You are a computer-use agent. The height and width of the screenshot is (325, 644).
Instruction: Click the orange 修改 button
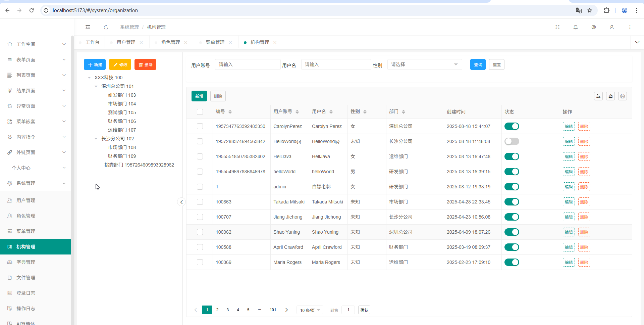[x=120, y=64]
